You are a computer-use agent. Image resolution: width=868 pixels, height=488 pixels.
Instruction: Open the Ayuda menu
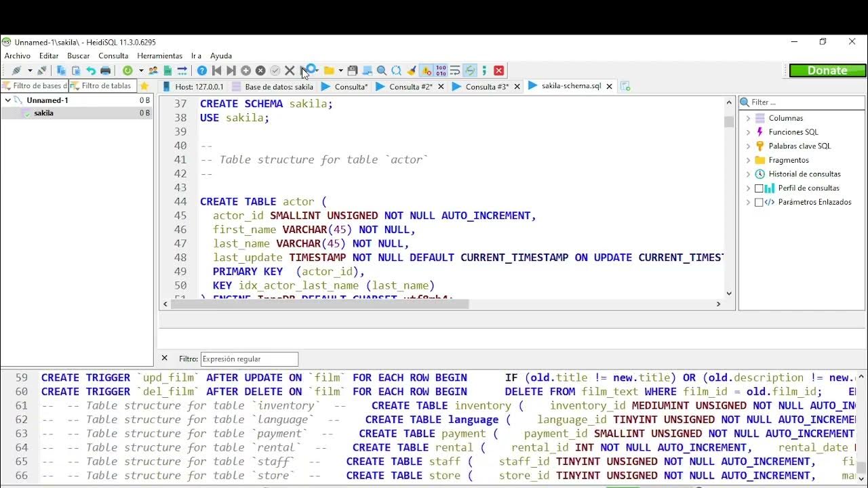coord(221,56)
